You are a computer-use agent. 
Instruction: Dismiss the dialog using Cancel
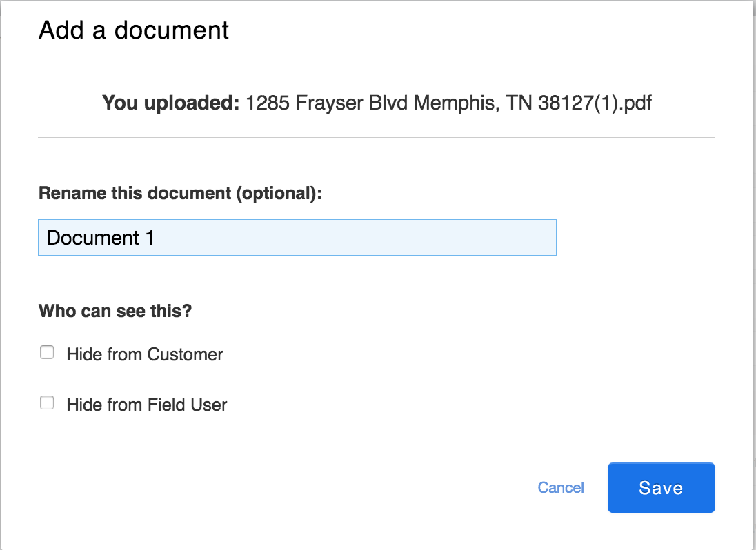(561, 487)
